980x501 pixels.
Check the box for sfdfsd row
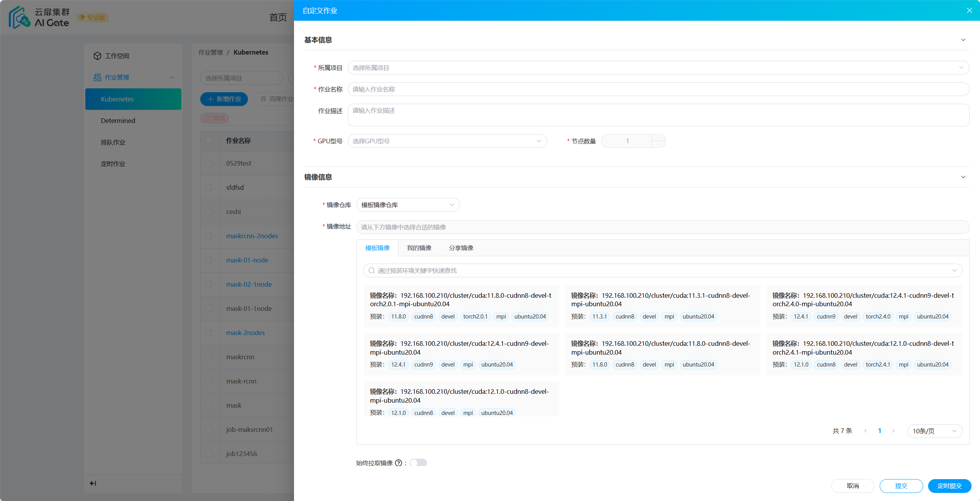pos(209,187)
